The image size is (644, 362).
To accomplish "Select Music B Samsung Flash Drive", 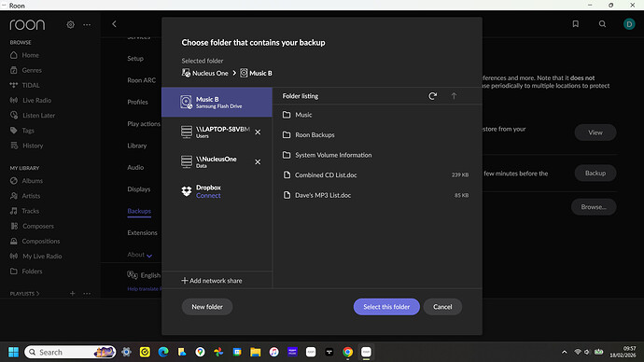I will point(217,103).
